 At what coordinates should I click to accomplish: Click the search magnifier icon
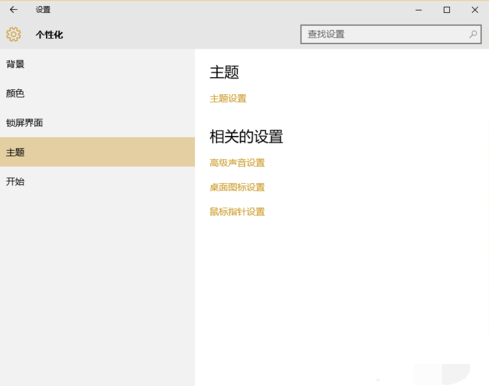point(473,34)
